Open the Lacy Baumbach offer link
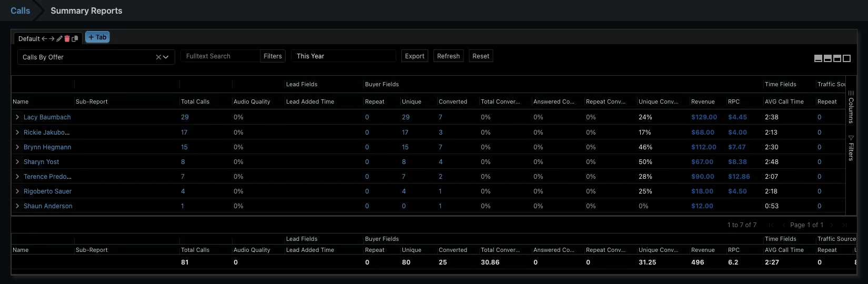Screen dimensions: 868x284 [x=47, y=117]
